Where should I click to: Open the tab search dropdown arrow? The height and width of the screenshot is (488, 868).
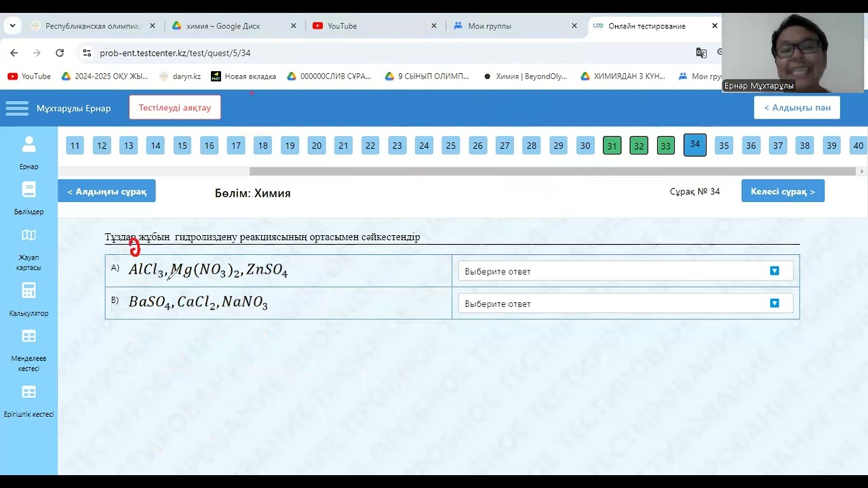coord(12,26)
